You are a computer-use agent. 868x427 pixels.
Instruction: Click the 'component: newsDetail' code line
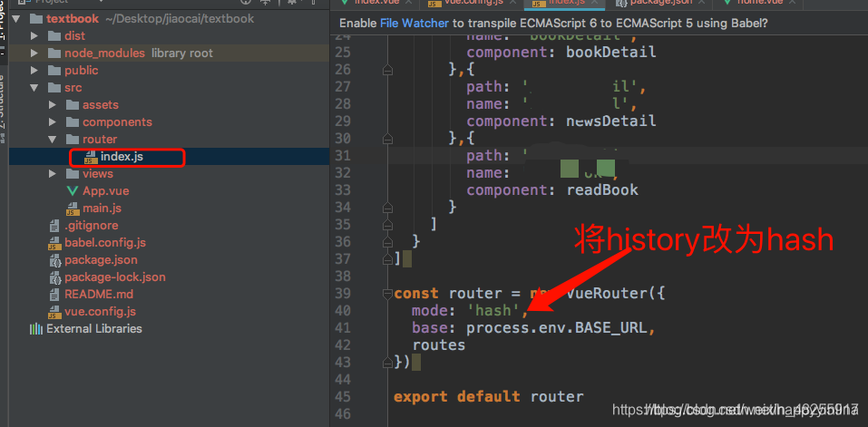pos(561,121)
